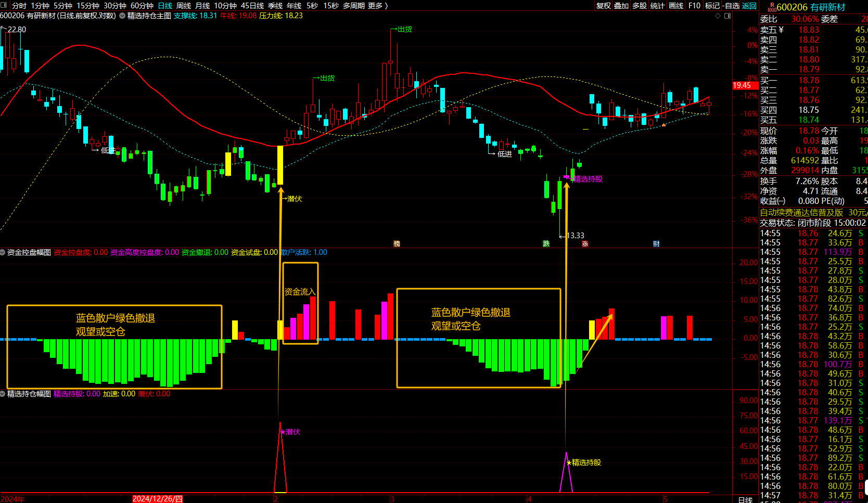
Task: Select the 周线 weekly period
Action: pyautogui.click(x=184, y=6)
